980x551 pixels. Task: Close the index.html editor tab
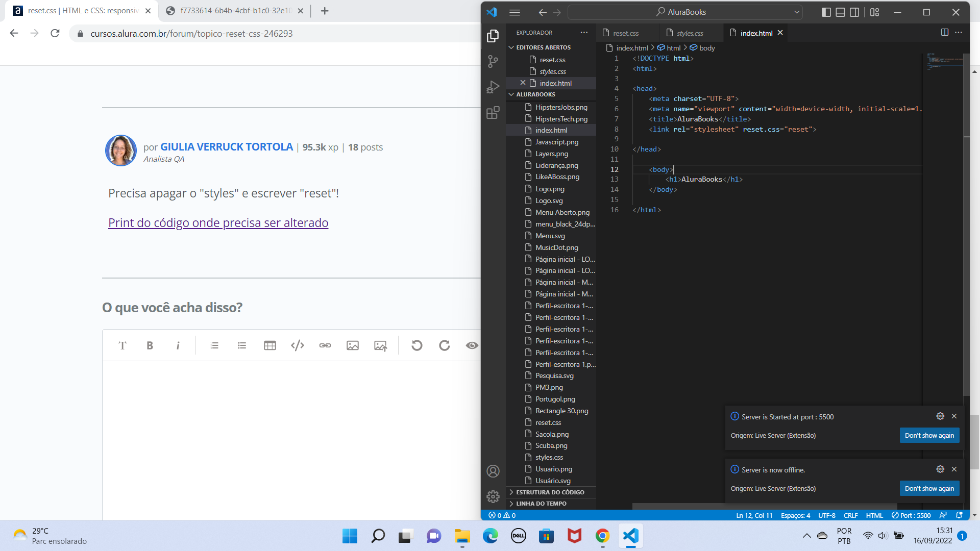coord(780,33)
